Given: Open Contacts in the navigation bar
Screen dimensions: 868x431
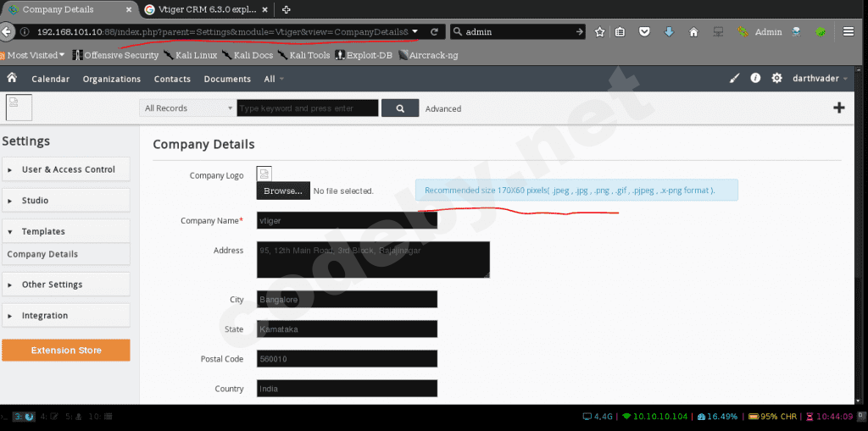Looking at the screenshot, I should tap(172, 79).
